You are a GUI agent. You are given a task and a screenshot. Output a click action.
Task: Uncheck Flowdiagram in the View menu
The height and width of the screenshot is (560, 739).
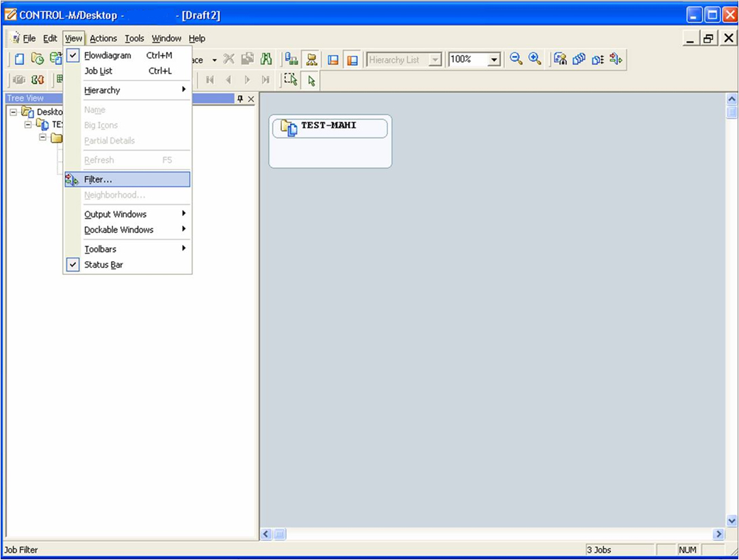pyautogui.click(x=108, y=55)
